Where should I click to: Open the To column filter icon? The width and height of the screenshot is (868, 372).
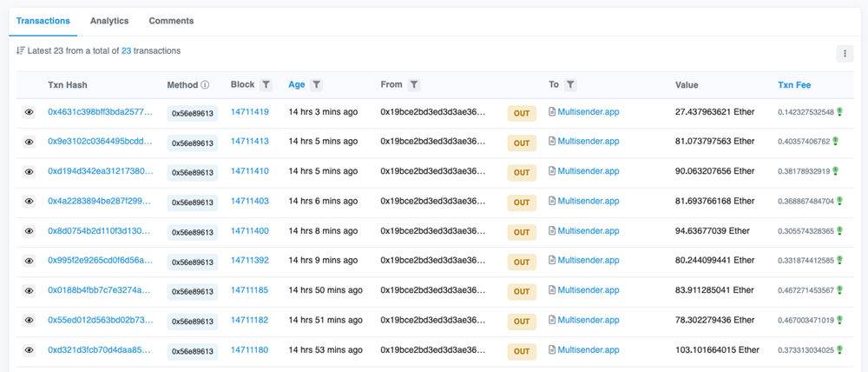[571, 85]
